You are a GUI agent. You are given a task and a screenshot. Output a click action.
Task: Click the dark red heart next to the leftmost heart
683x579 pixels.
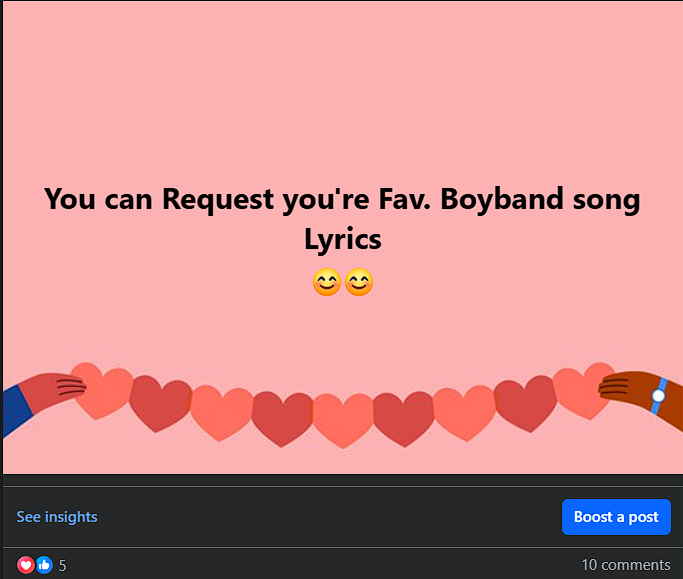pos(161,403)
